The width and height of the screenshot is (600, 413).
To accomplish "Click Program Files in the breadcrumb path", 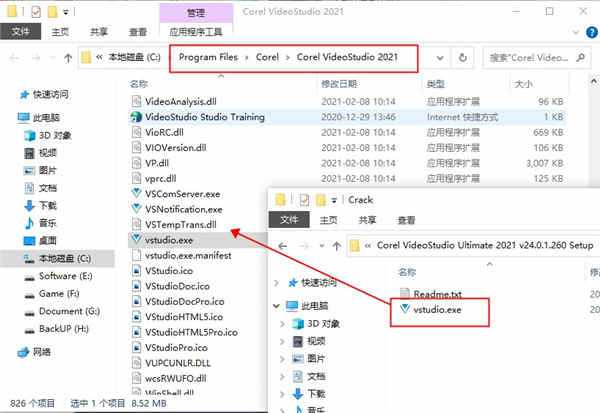I will pos(209,57).
